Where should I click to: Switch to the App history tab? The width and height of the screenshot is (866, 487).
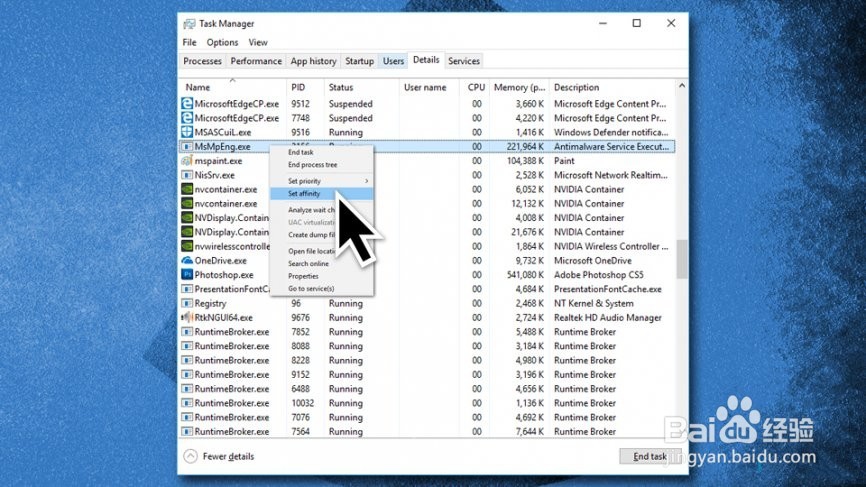(x=313, y=61)
